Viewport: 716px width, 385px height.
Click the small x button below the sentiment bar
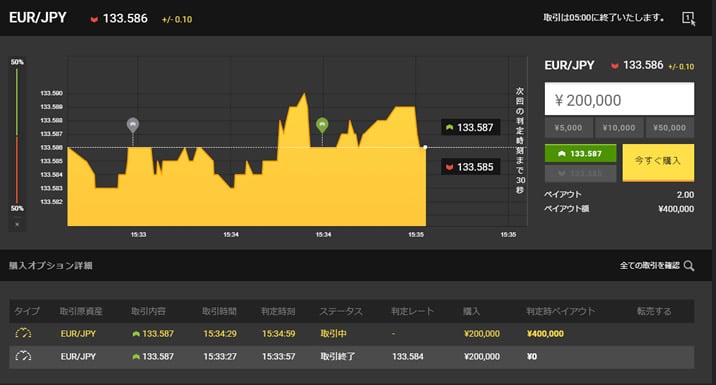click(x=17, y=224)
